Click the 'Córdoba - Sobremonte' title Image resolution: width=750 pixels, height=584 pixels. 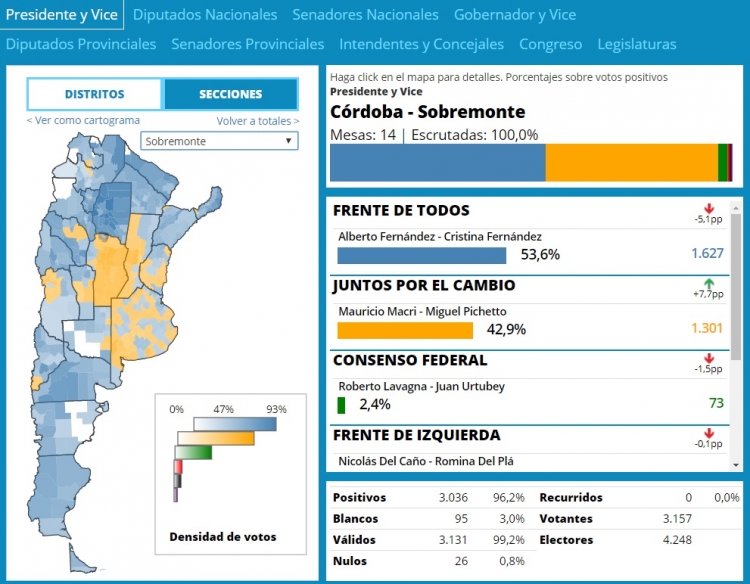[x=428, y=112]
